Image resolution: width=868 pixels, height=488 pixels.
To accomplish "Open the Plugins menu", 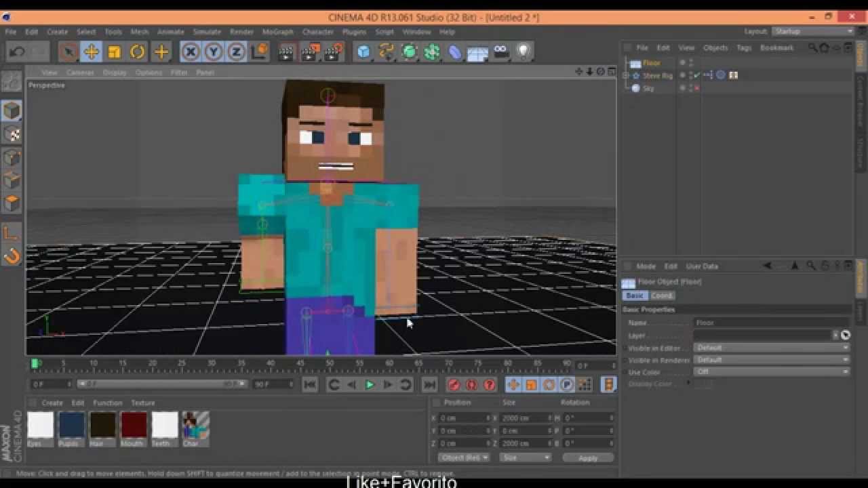I will point(355,32).
